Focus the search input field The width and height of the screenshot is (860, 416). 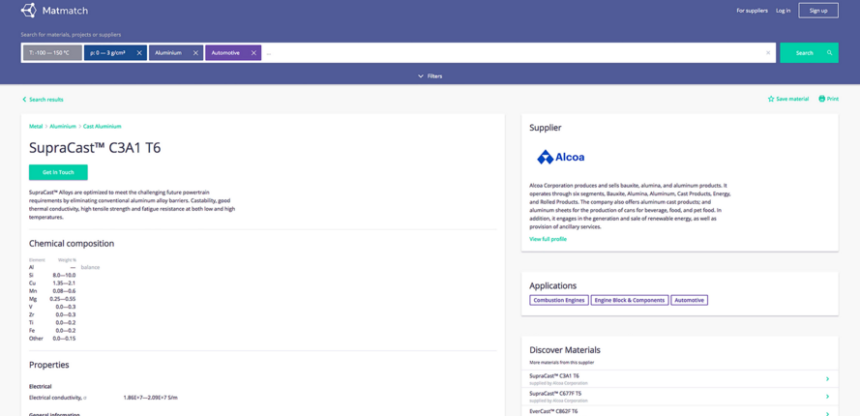click(513, 53)
